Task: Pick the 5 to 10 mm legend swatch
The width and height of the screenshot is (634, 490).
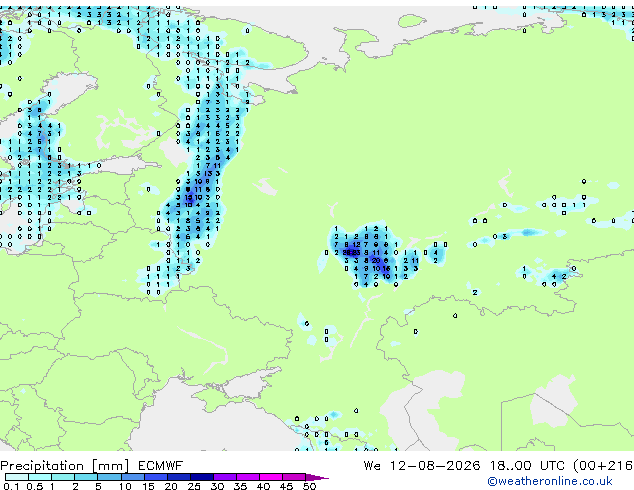Action: tap(109, 477)
